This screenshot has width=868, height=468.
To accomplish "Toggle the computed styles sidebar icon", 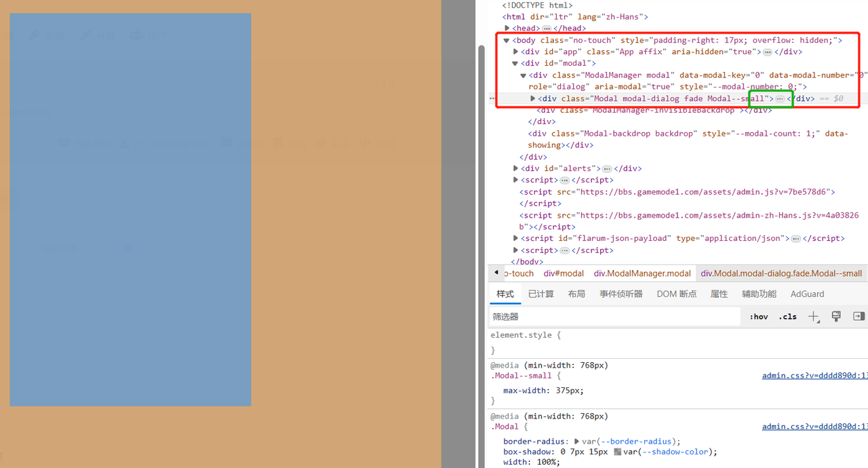I will tap(859, 317).
